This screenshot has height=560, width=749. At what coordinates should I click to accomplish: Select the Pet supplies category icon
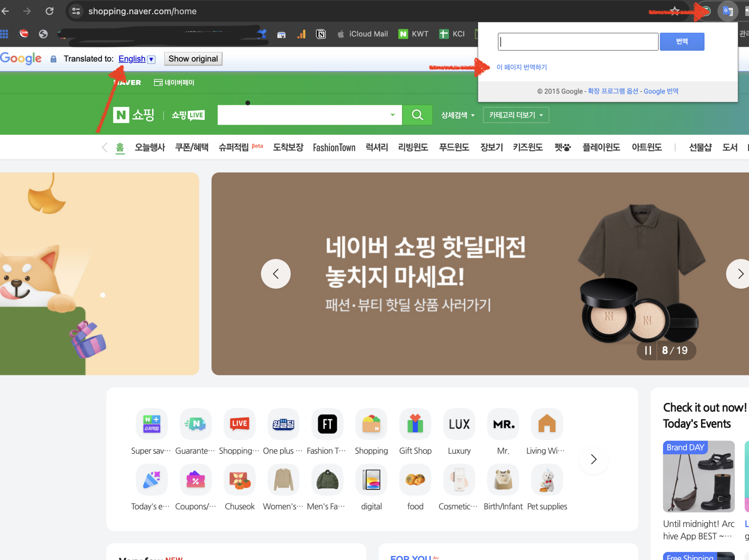[547, 480]
